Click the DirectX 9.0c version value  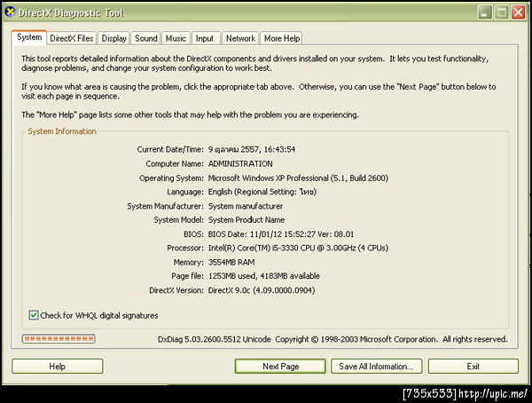pyautogui.click(x=262, y=290)
